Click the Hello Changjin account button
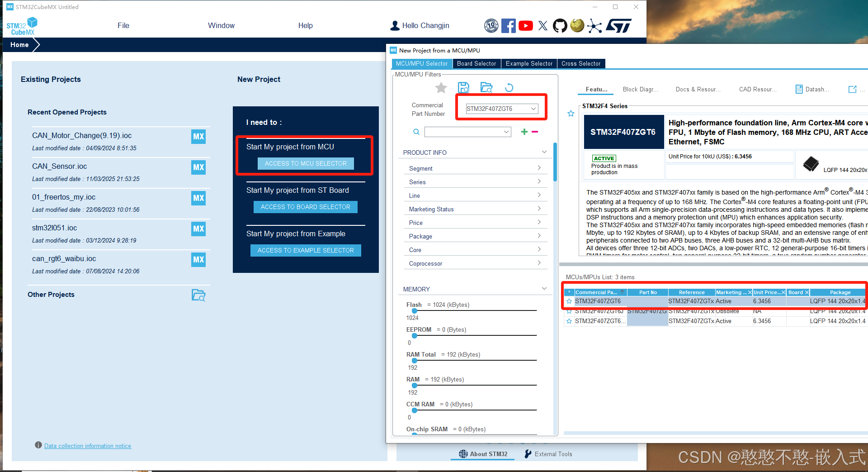The height and width of the screenshot is (472, 868). pos(420,25)
